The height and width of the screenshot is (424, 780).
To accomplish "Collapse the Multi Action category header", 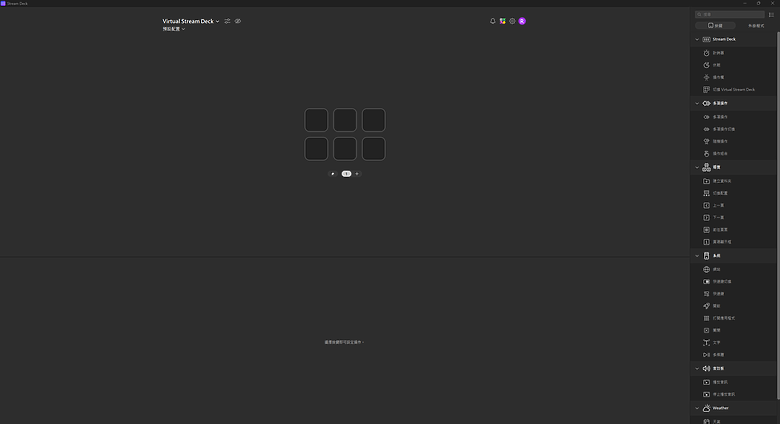I will (734, 104).
